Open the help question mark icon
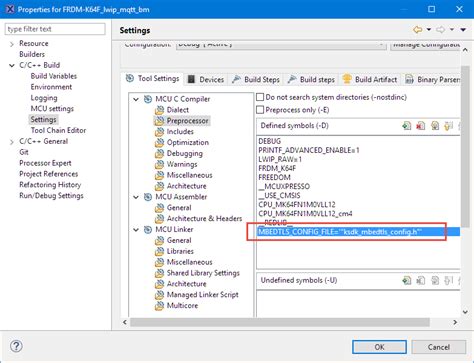474x363 pixels. pos(16,346)
